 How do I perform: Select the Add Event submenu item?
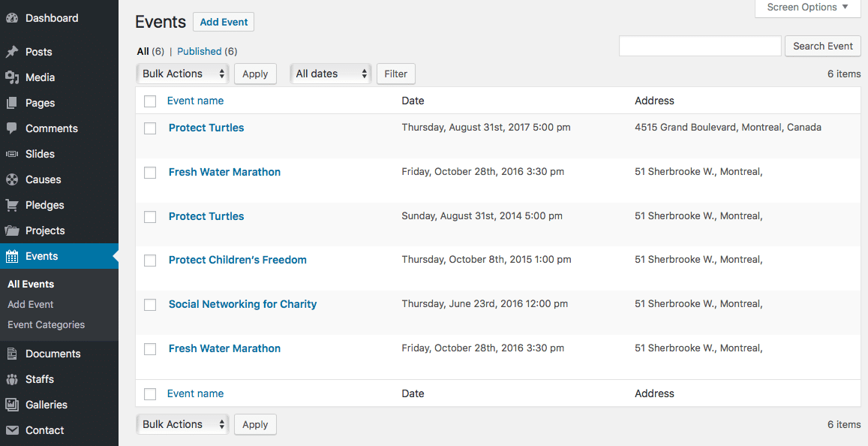[x=31, y=304]
